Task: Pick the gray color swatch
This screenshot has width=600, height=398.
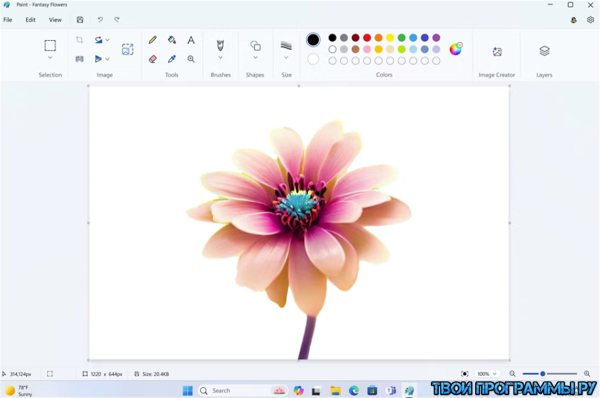Action: pyautogui.click(x=344, y=38)
